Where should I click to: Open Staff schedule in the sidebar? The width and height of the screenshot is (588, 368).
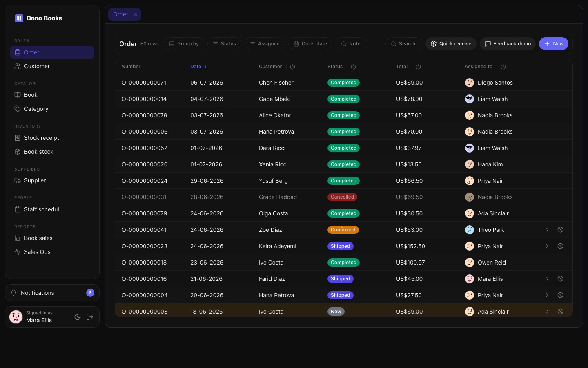tap(52, 209)
